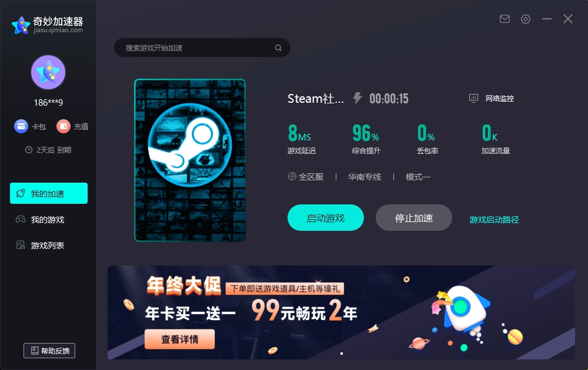Viewport: 588px width, 370px height.
Task: Switch to 我的游戏 tab
Action: point(49,220)
